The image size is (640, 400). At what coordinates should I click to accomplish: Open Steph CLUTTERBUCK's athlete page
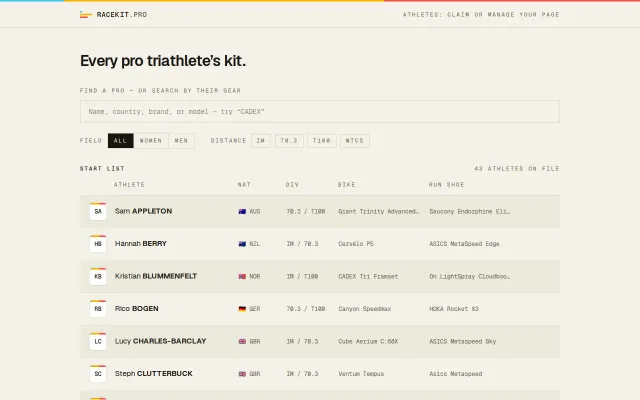[153, 373]
